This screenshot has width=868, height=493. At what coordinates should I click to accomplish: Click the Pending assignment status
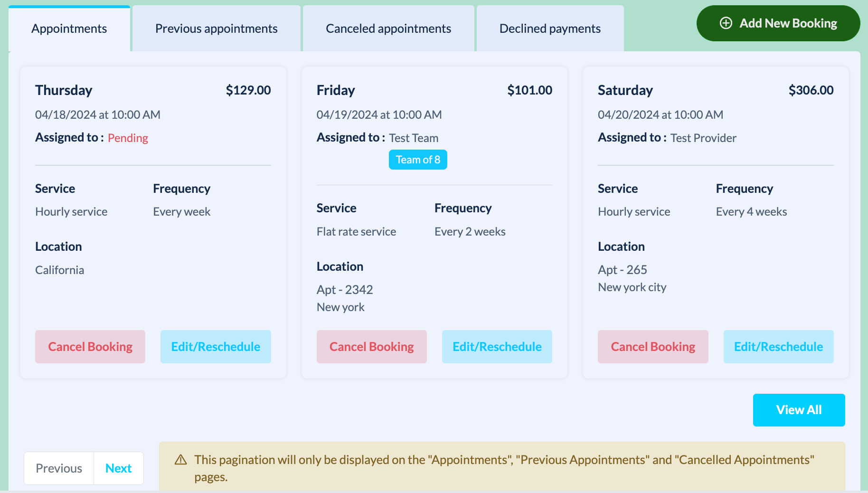pos(128,138)
